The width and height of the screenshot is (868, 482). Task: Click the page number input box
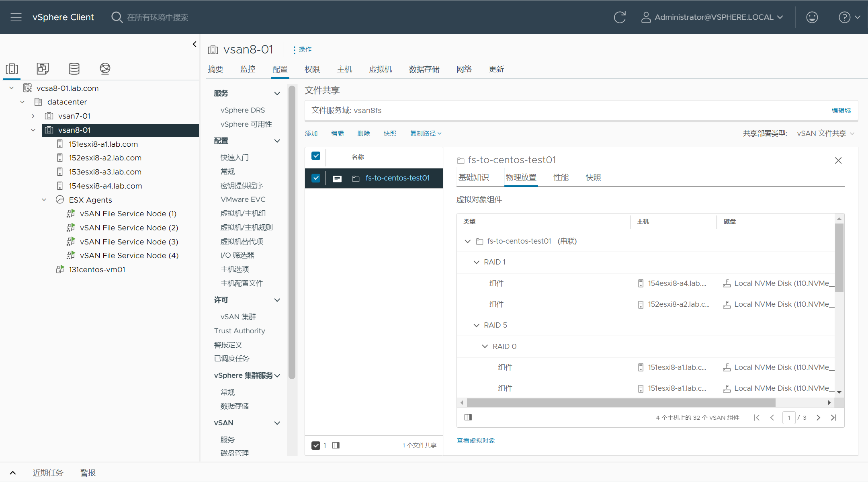click(x=789, y=418)
